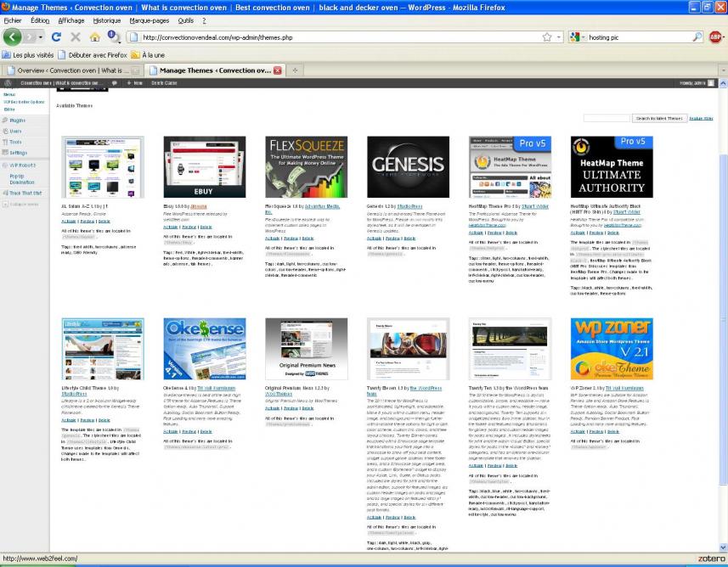Collapse the WordPress sidebar menu
Screen dimensions: 728x567
coord(21,205)
